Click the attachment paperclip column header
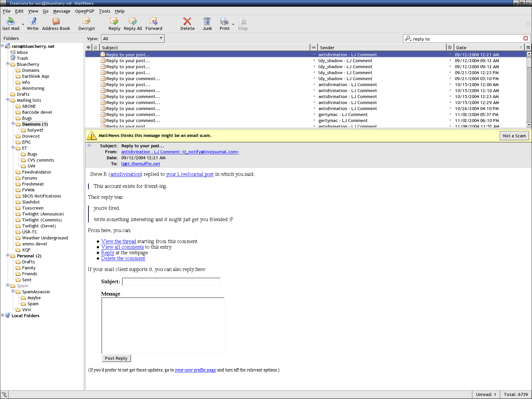The height and width of the screenshot is (399, 532). [x=95, y=48]
